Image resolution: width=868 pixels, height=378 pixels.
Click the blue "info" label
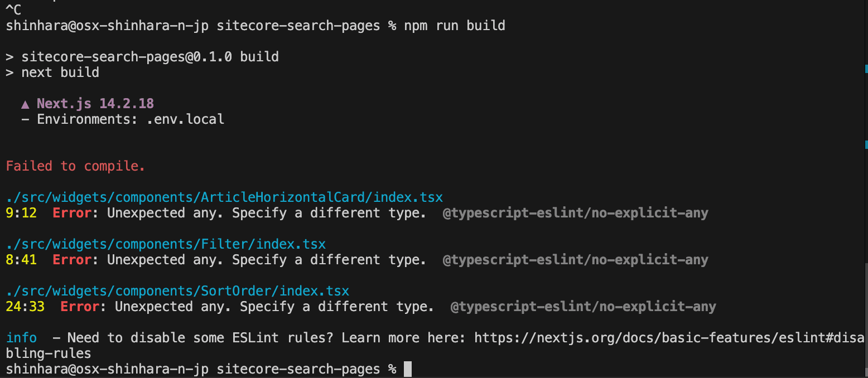(21, 338)
